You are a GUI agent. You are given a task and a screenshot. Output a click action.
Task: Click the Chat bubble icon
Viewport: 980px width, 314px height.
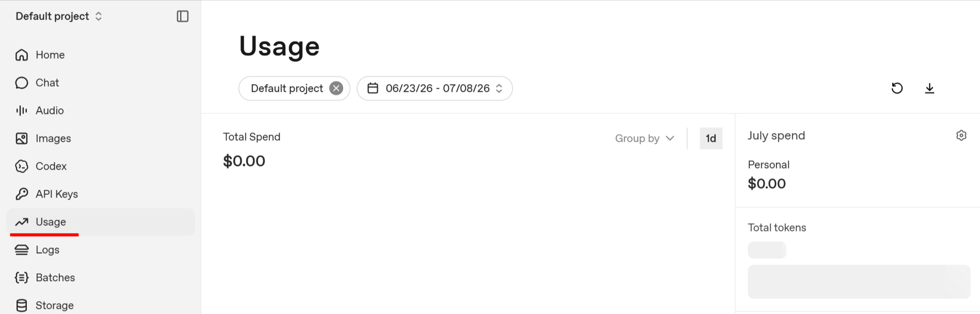[x=22, y=82]
